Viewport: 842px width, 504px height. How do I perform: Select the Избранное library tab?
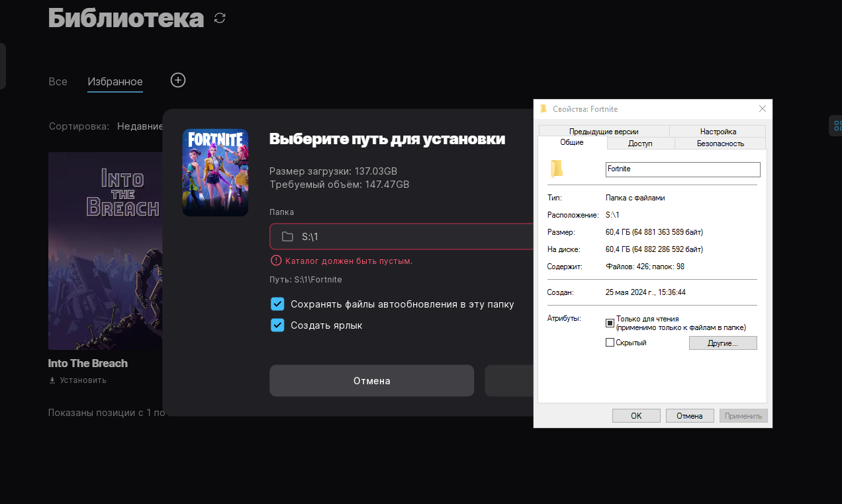click(x=115, y=81)
